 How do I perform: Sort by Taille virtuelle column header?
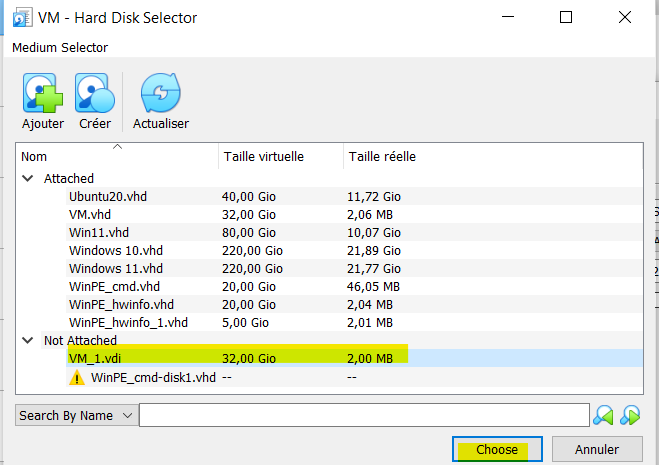pos(264,157)
